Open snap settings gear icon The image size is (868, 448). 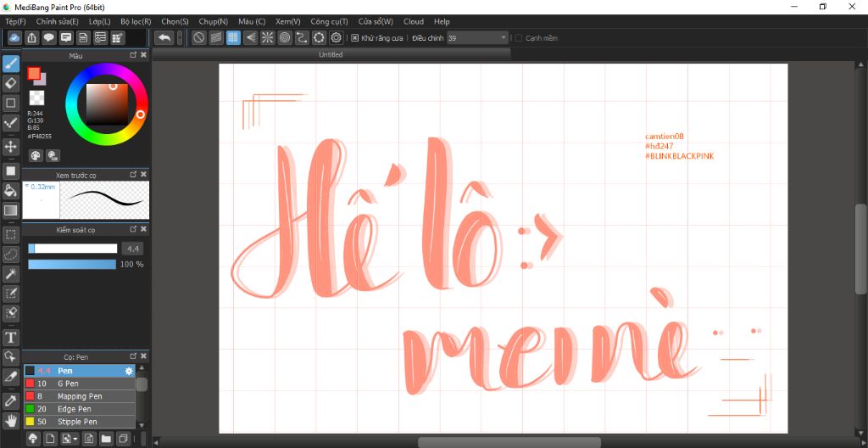[x=336, y=37]
